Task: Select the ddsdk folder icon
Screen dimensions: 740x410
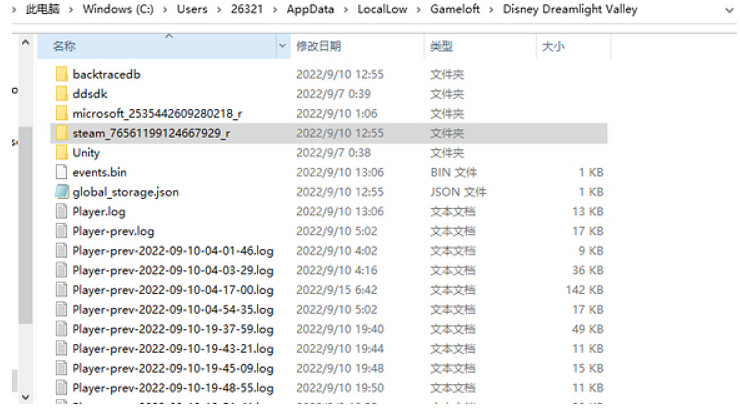Action: click(61, 93)
